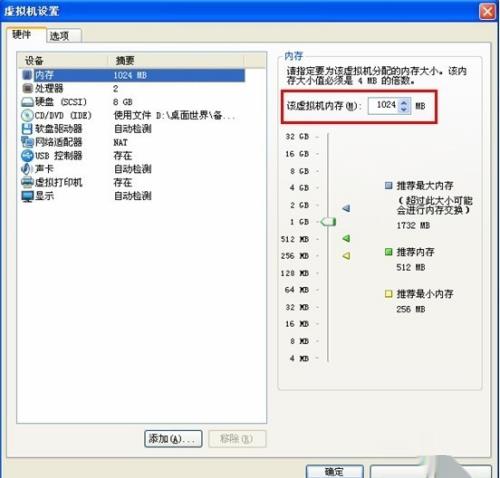This screenshot has width=500, height=478.
Task: Click the display (显示) monitor icon
Action: coord(27,196)
